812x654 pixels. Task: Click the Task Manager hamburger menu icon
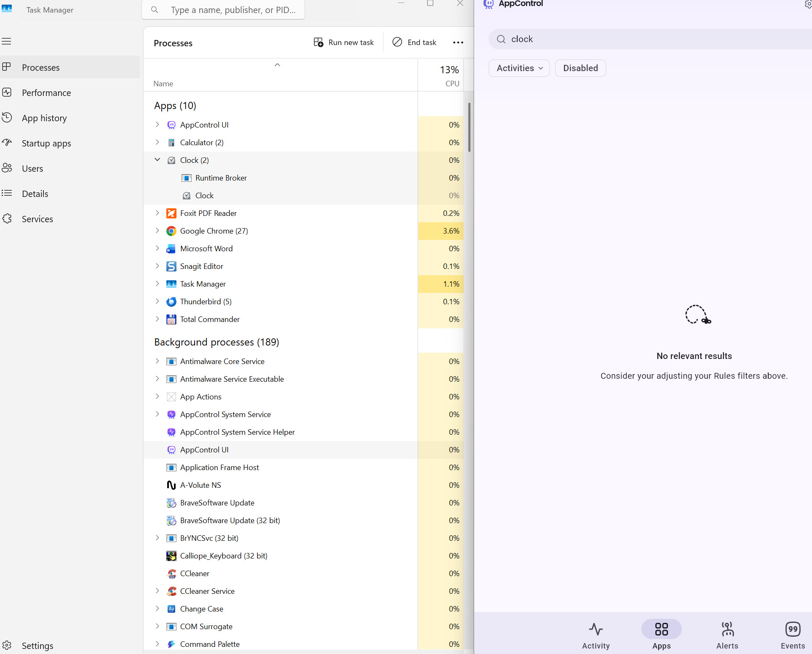[6, 41]
